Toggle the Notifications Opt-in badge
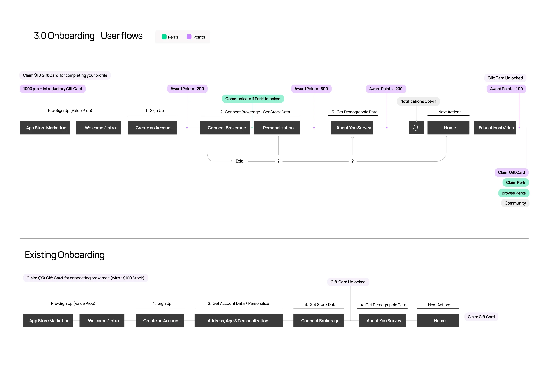The image size is (552, 392). pos(418,101)
